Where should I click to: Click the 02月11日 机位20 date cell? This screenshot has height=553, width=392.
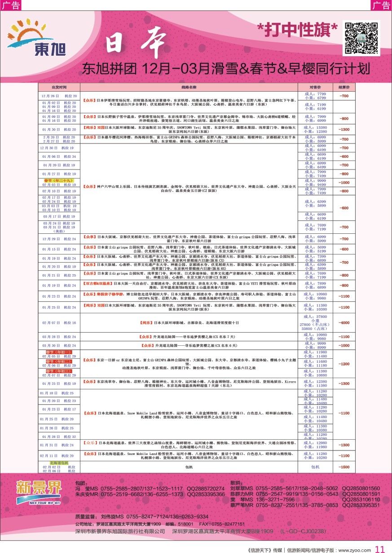(59, 455)
